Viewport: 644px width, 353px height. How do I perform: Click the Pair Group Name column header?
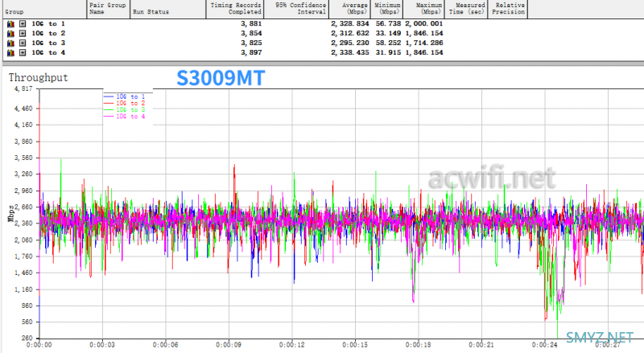click(x=109, y=9)
